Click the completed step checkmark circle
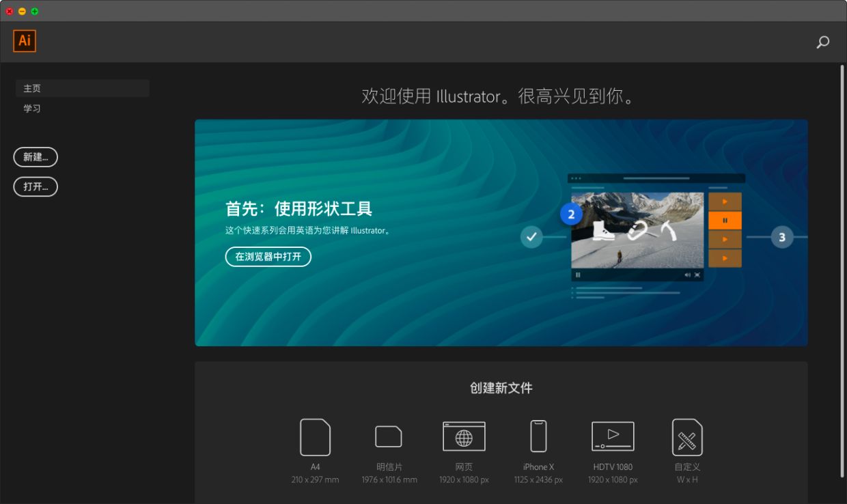Viewport: 847px width, 504px height. pyautogui.click(x=531, y=237)
